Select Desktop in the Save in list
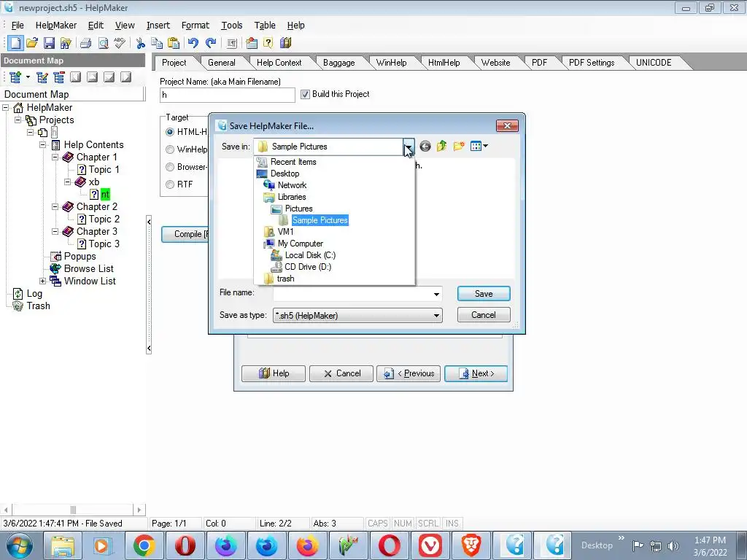Image resolution: width=747 pixels, height=560 pixels. (x=285, y=174)
